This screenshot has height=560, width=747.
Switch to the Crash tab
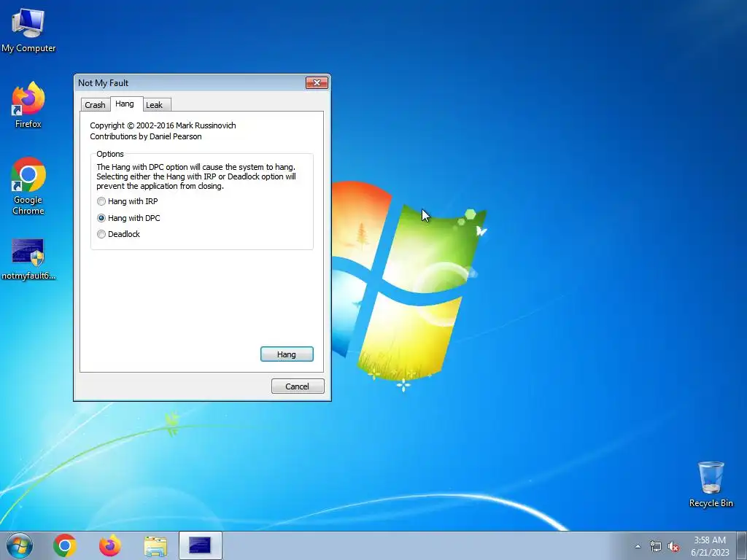pyautogui.click(x=95, y=105)
